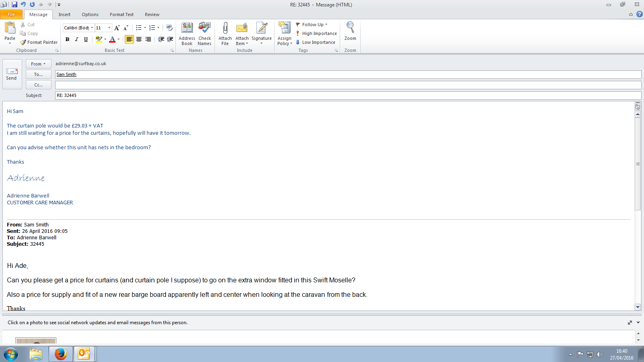Switch to the Insert tab
Image resolution: width=644 pixels, height=362 pixels.
tap(64, 14)
